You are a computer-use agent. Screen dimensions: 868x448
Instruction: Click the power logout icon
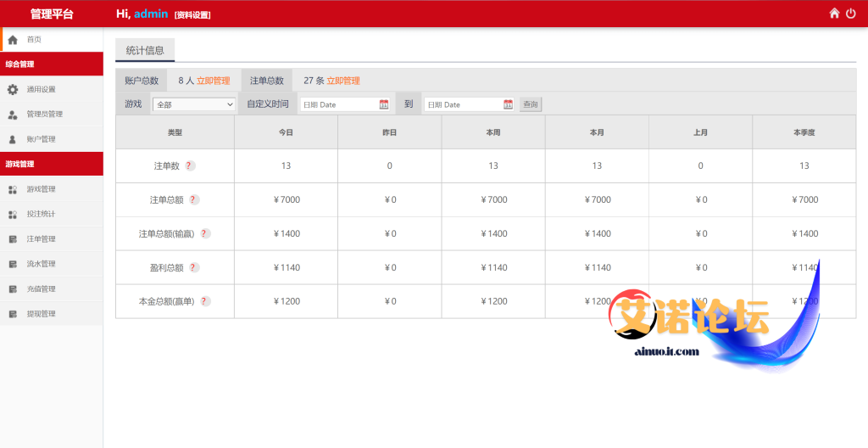pyautogui.click(x=851, y=14)
